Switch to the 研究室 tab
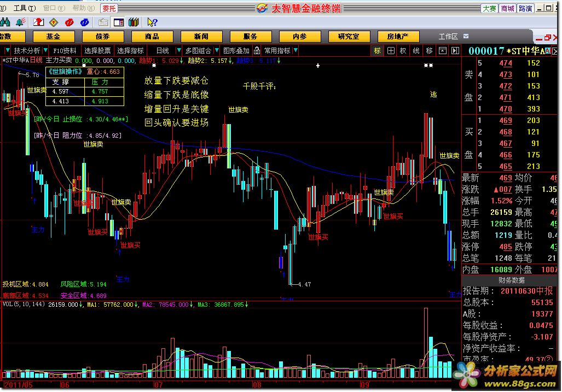This screenshot has width=562, height=392. [349, 36]
